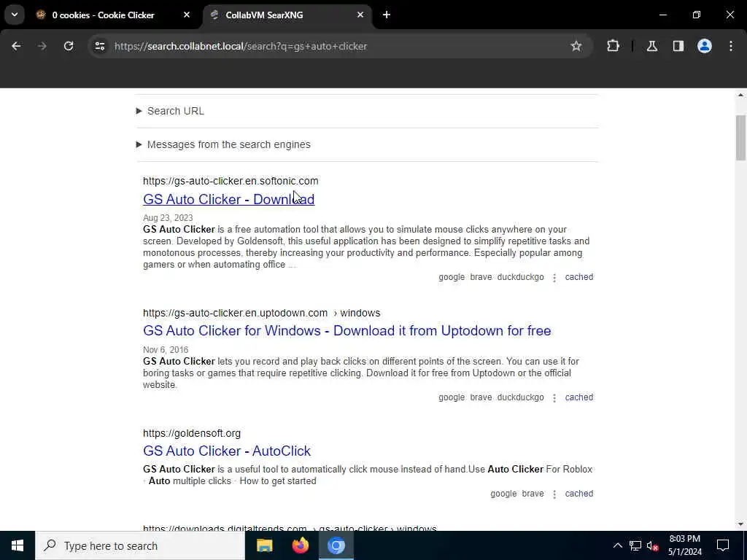Open more options dots for goldensoft result
Screen dimensions: 747x560
tap(554, 494)
